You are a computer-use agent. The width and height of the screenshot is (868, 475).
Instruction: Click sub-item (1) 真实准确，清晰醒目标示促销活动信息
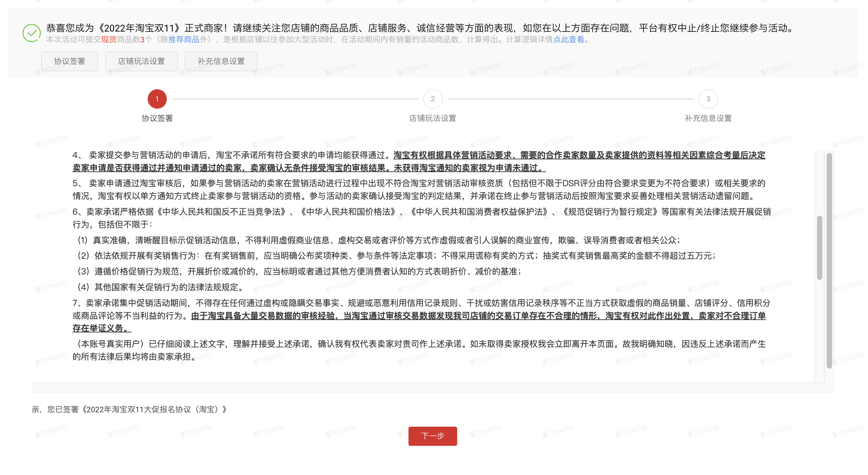(379, 240)
